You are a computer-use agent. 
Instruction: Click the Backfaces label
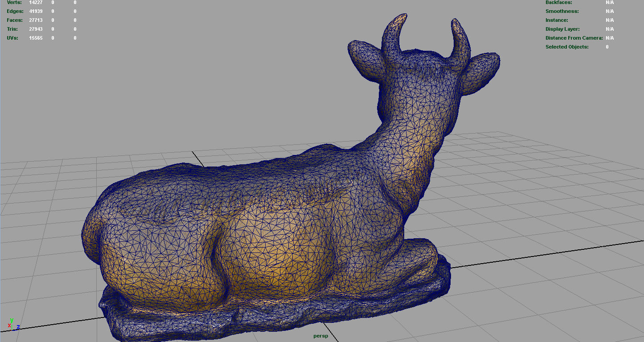click(x=559, y=2)
